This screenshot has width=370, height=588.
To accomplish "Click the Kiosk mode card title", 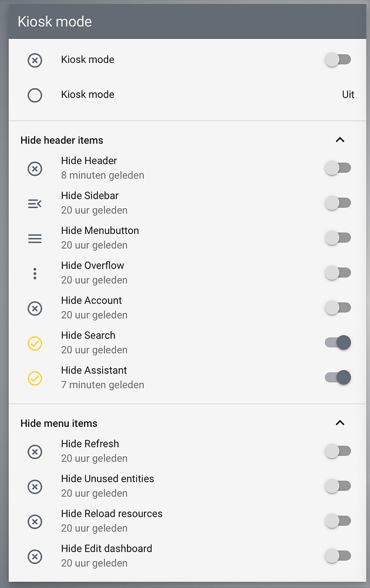I will click(x=55, y=22).
